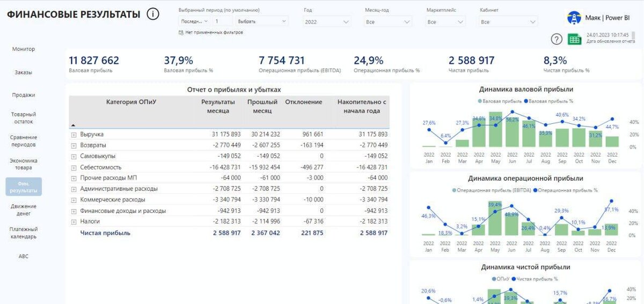The width and height of the screenshot is (644, 304).
Task: Click the Маяк lighthouse logo icon
Action: point(574,18)
